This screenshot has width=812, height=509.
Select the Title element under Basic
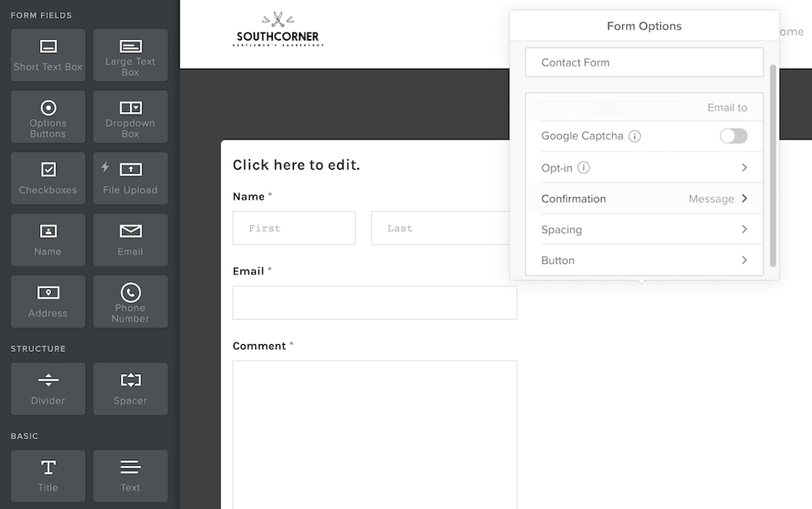(x=47, y=476)
